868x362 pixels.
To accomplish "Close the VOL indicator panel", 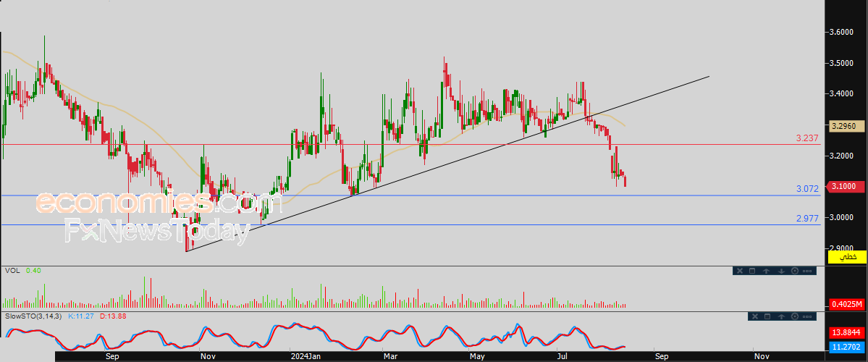I will pos(740,271).
